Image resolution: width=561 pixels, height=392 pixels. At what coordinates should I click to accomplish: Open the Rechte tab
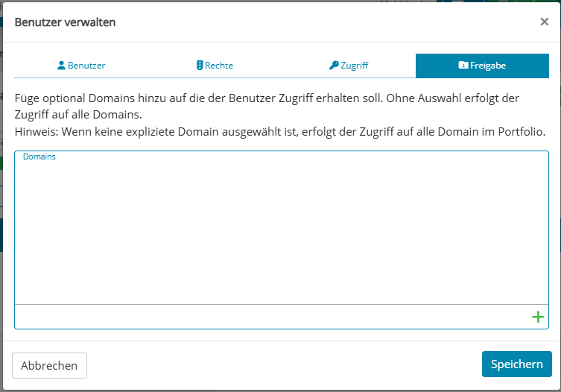215,66
